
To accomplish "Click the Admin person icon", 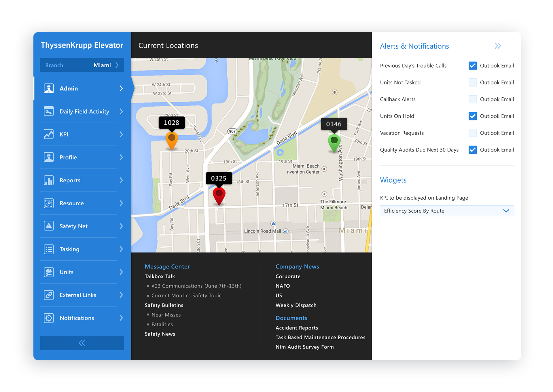I will (x=49, y=88).
